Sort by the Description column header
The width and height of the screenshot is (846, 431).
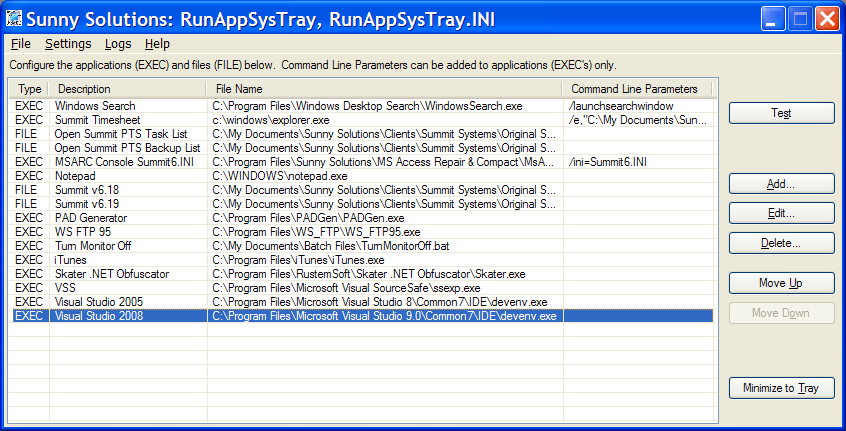128,89
